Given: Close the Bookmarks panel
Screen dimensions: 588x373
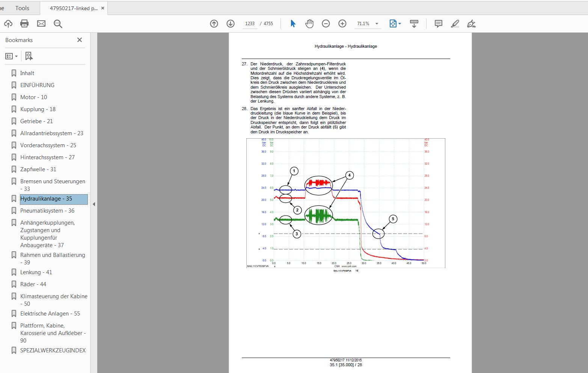Looking at the screenshot, I should pos(80,40).
